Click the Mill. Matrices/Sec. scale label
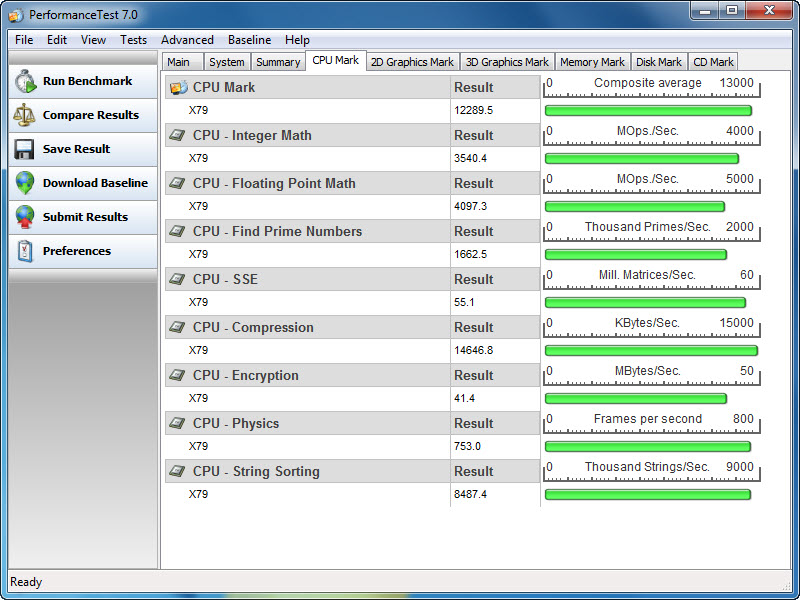This screenshot has width=800, height=600. pos(647,274)
